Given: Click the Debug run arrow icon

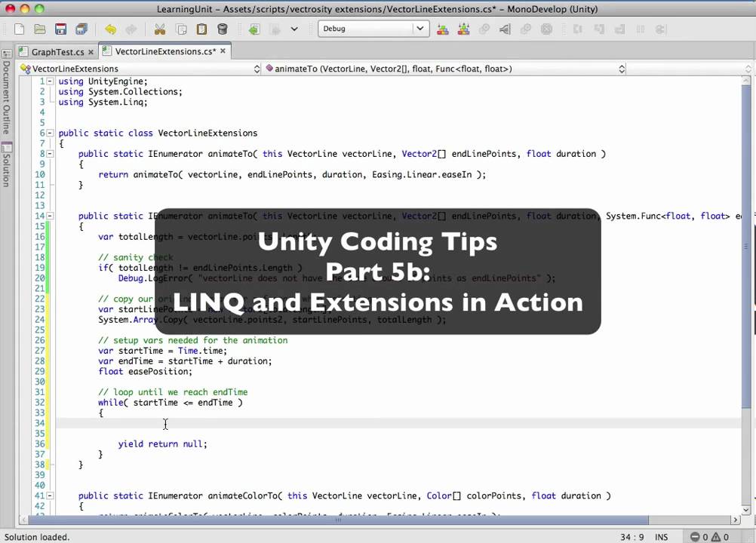Looking at the screenshot, I should (x=505, y=29).
